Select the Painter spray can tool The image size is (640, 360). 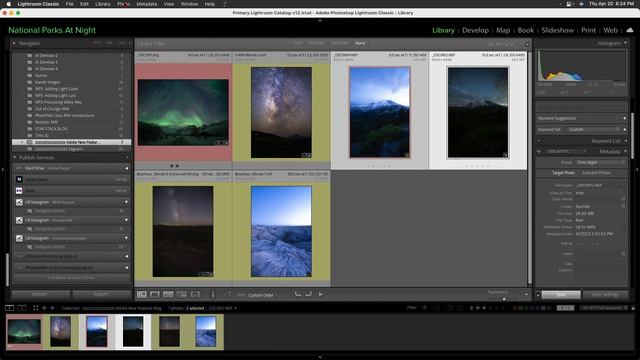(213, 294)
